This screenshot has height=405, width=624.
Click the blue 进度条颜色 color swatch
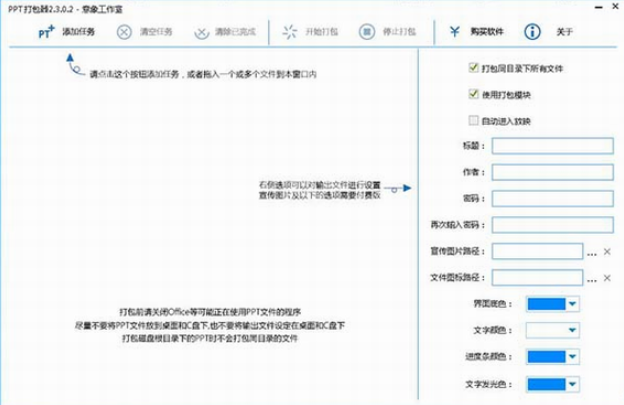coord(546,356)
